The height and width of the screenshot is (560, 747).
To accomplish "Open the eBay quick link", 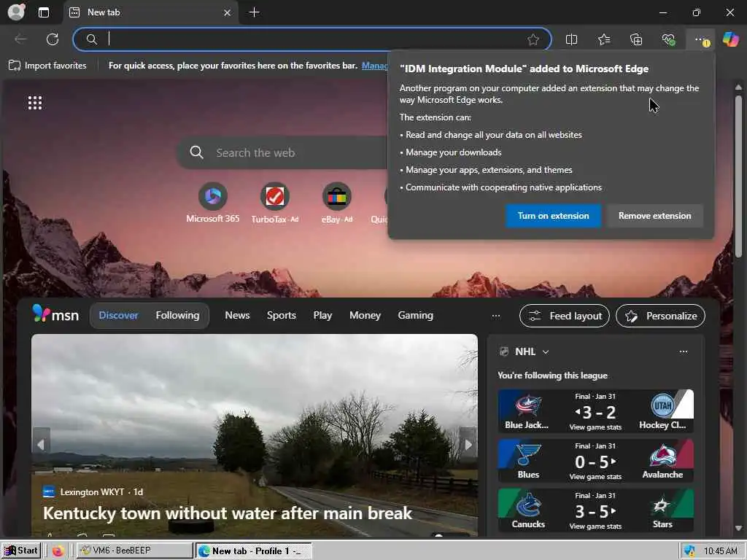I will point(337,203).
